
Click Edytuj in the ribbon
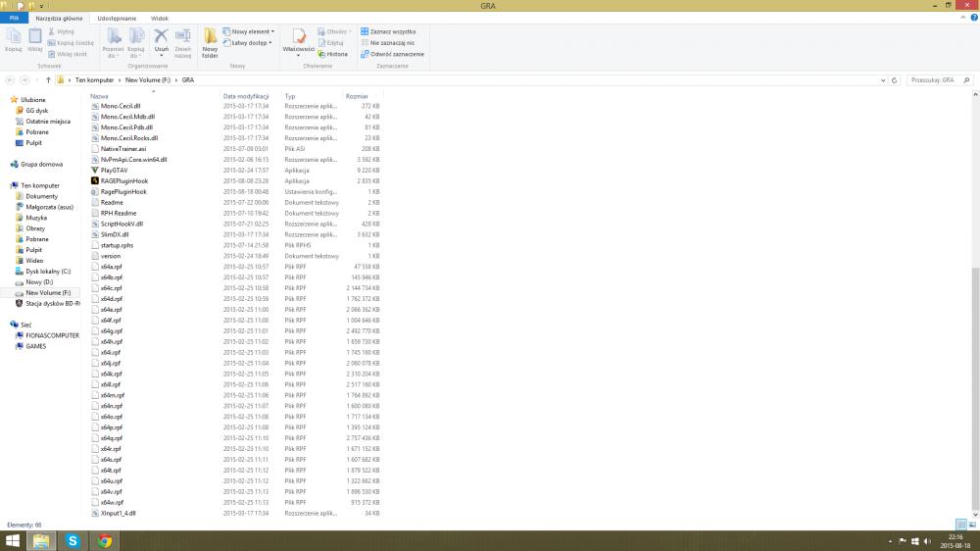(330, 42)
